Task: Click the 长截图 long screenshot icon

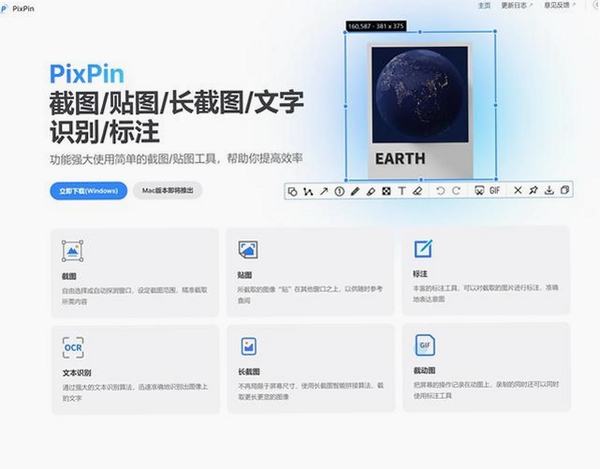Action: pos(249,346)
